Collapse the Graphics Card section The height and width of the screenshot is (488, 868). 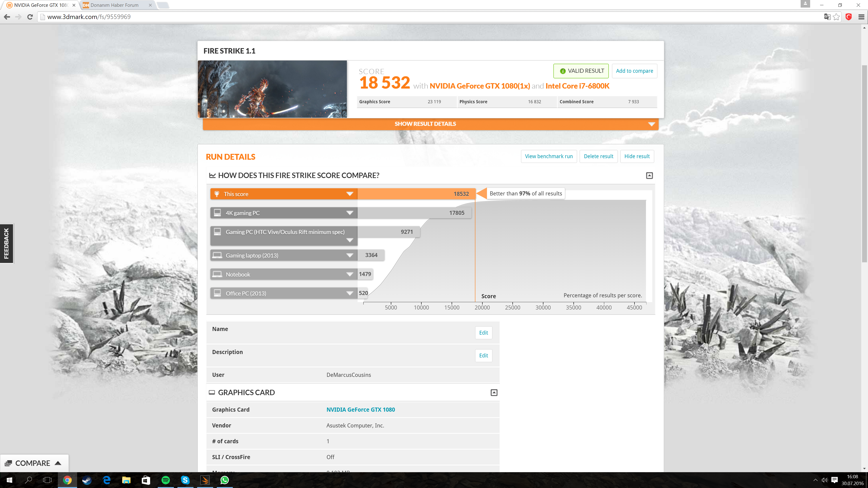(x=494, y=392)
